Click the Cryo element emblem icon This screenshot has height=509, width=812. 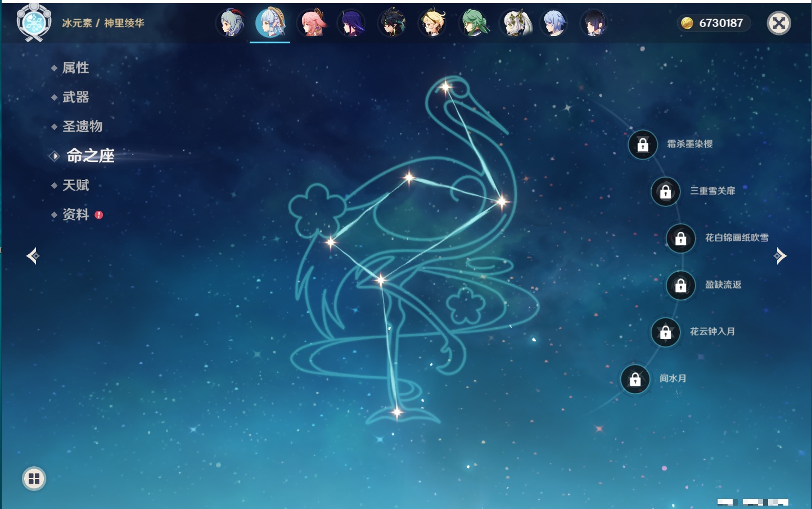(34, 23)
